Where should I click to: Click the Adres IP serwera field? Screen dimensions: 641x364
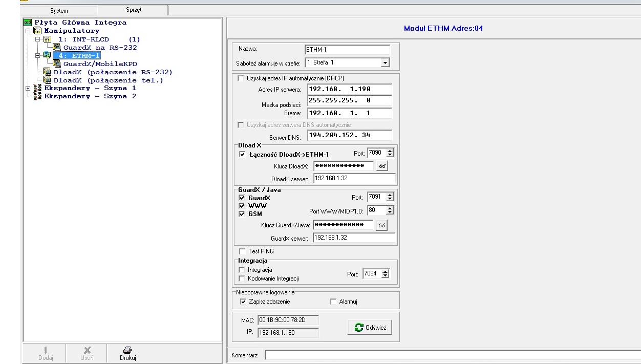click(350, 89)
